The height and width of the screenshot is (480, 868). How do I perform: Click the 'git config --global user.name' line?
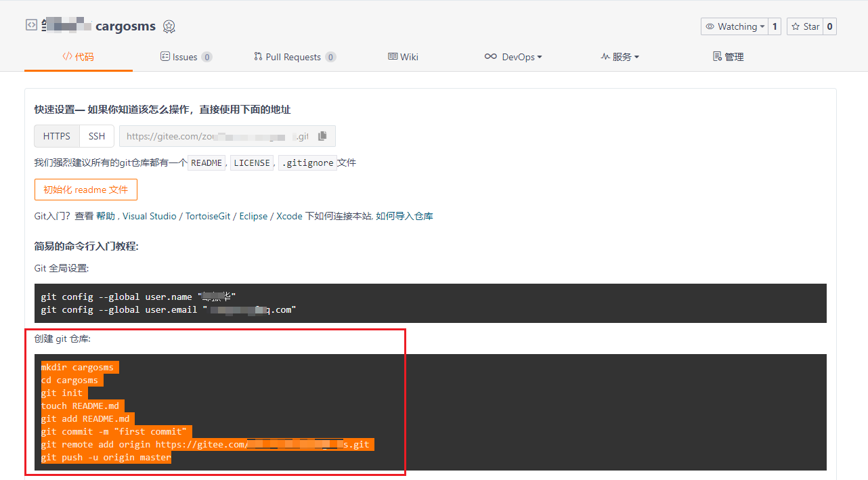click(138, 297)
